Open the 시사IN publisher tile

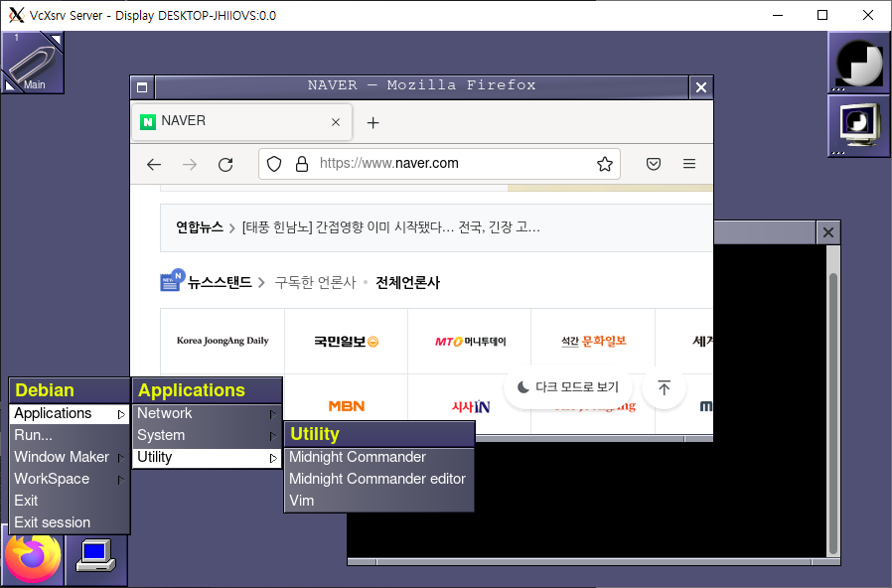tap(469, 406)
